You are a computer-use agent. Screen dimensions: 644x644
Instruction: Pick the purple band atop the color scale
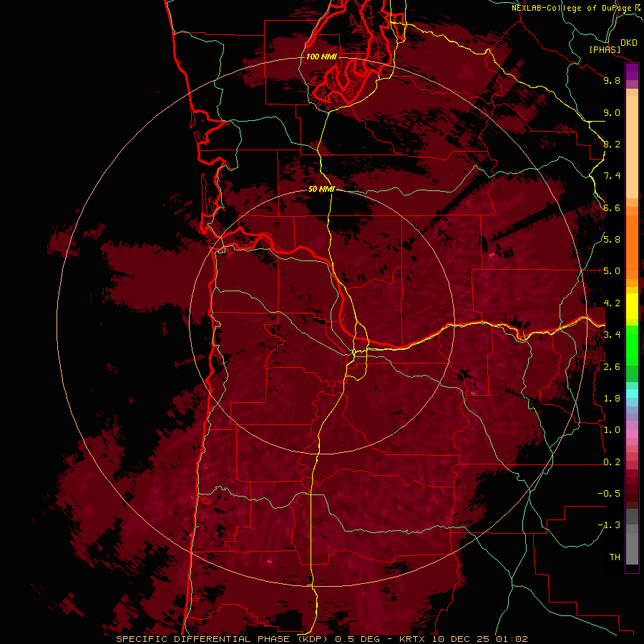pos(632,72)
